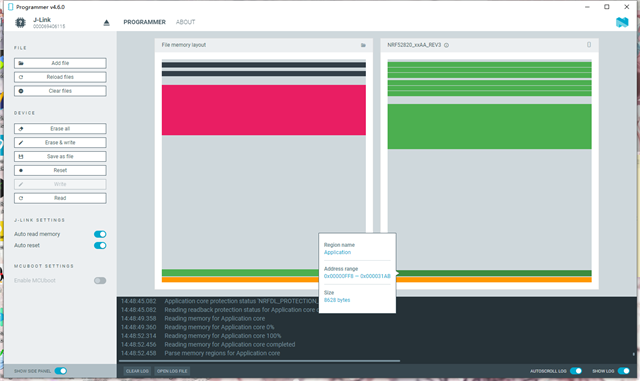The width and height of the screenshot is (640, 381).
Task: Click the info icon next to NRF52820_xxAA_REV3
Action: pyautogui.click(x=446, y=45)
